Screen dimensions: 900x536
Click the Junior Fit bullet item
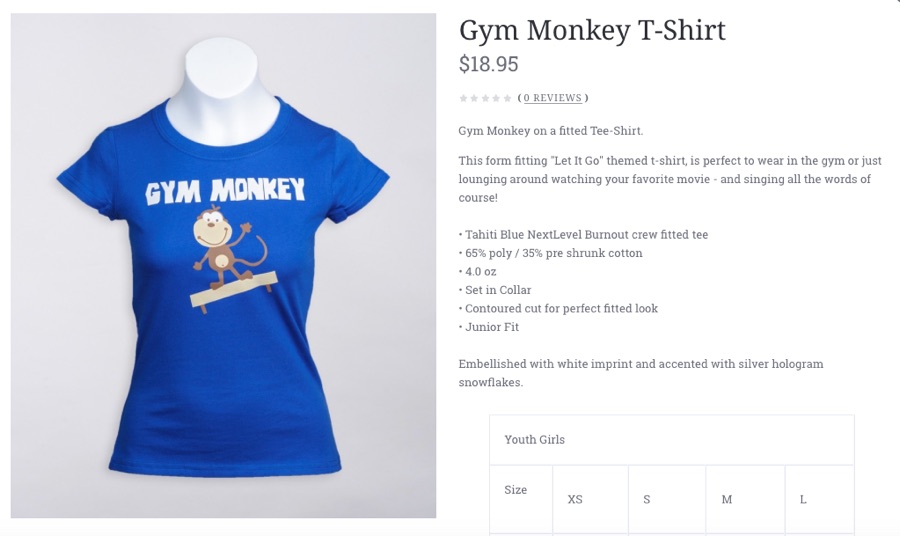coord(488,327)
